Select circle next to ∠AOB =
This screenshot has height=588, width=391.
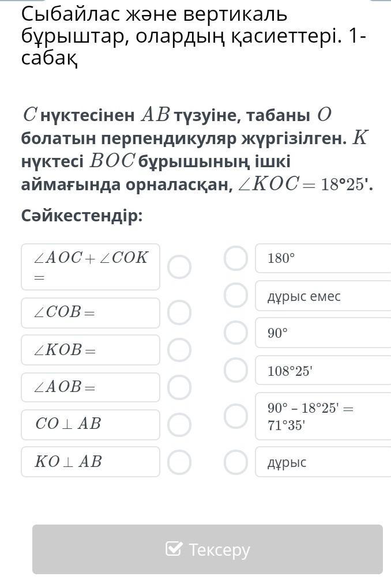(x=179, y=387)
